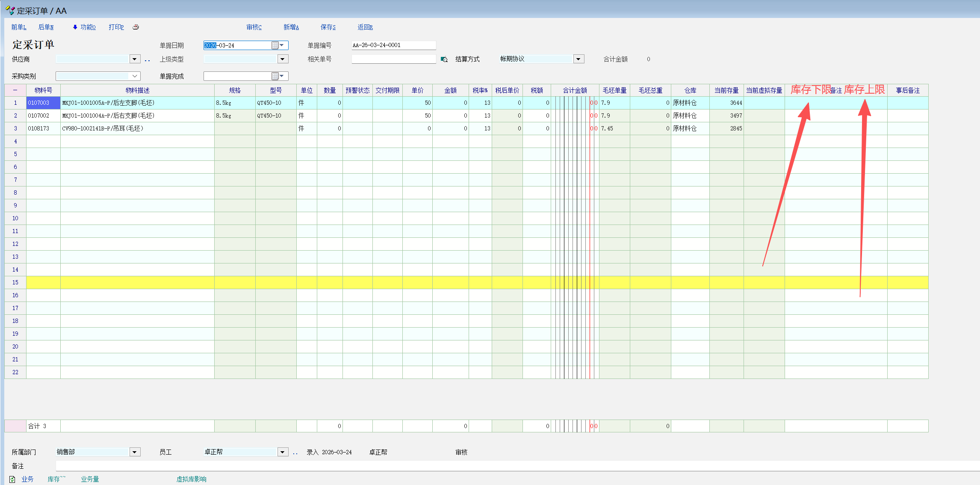Click the 审核C toolbar button
This screenshot has height=485, width=980.
click(254, 27)
